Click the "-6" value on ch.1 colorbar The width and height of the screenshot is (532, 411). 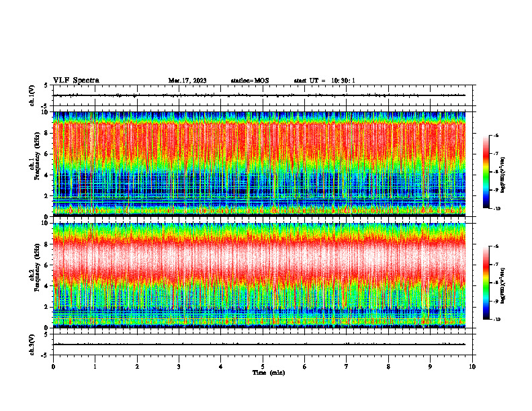tap(495, 136)
